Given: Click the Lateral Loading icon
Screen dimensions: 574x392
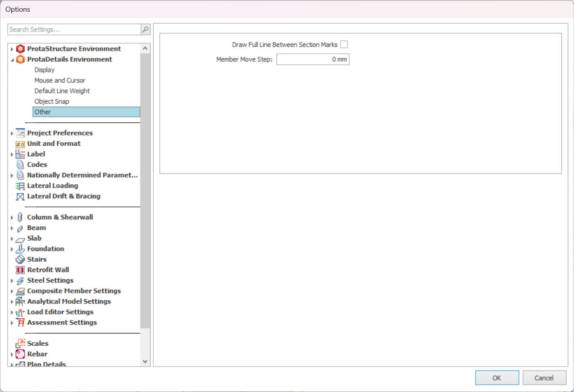Looking at the screenshot, I should (x=20, y=186).
